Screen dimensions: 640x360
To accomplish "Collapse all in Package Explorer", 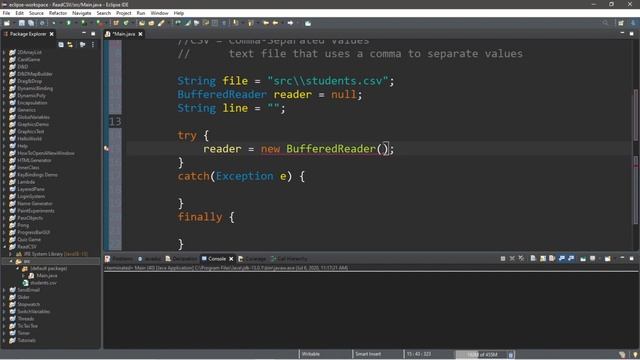I will tap(61, 44).
